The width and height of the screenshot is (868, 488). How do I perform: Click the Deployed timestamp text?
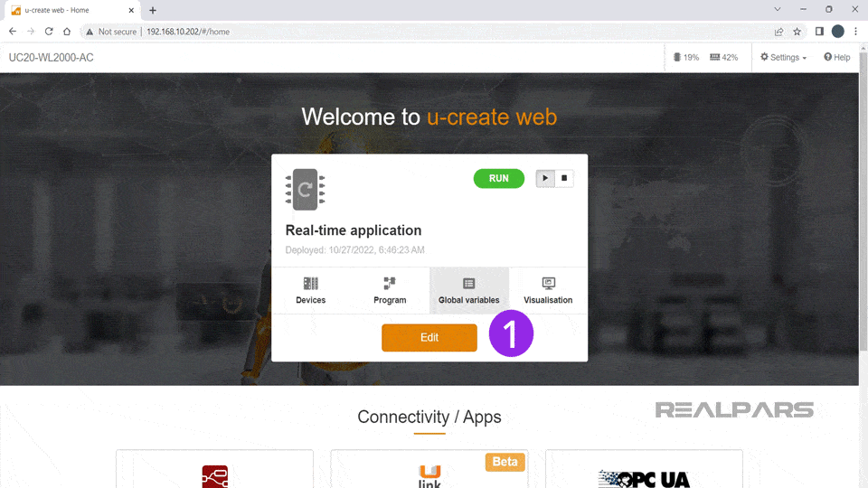click(354, 250)
